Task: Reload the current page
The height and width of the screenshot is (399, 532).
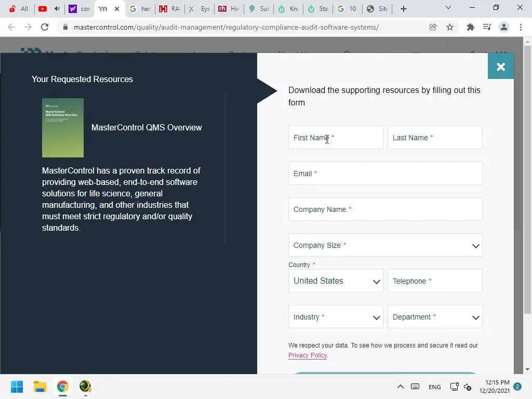Action: [x=45, y=27]
